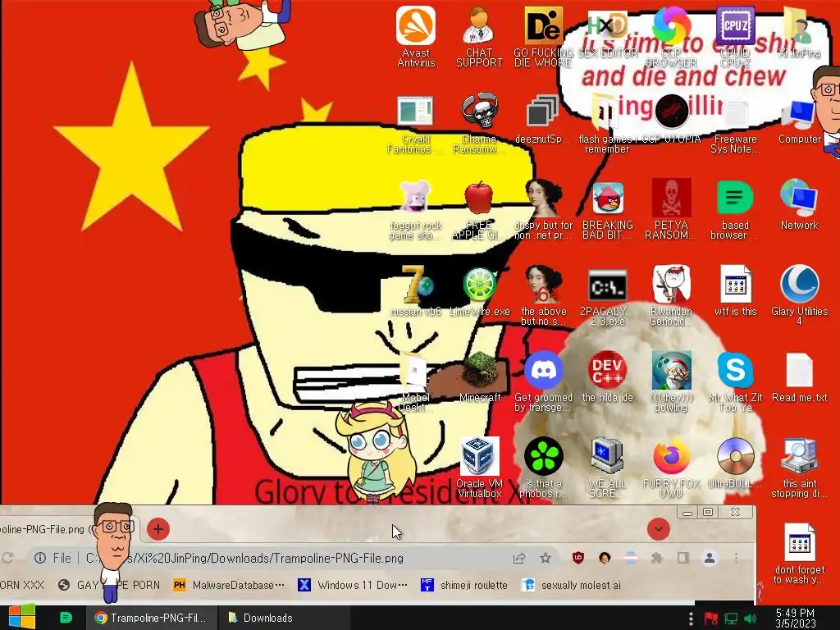Screen dimensions: 840x630
Task: Show hidden tray icons overflow
Action: (x=691, y=619)
